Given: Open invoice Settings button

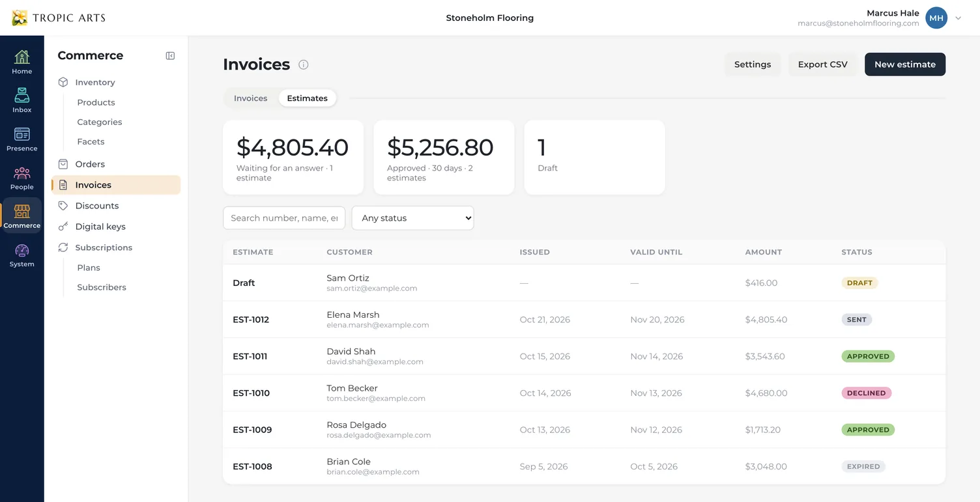Looking at the screenshot, I should point(752,64).
